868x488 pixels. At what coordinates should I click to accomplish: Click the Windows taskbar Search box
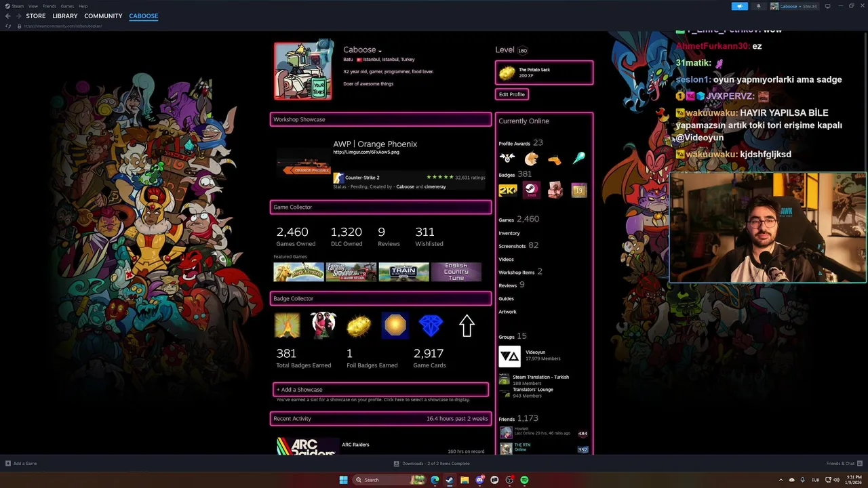pos(390,480)
